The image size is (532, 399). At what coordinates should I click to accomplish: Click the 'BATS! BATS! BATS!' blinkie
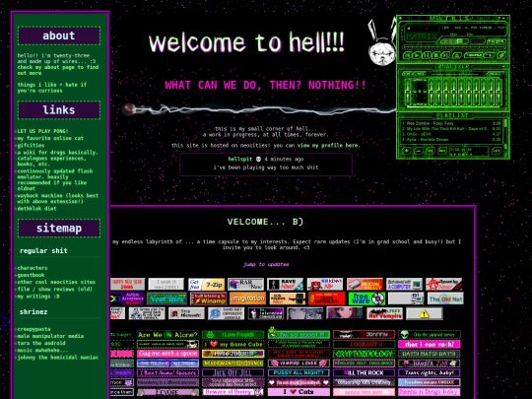point(430,354)
